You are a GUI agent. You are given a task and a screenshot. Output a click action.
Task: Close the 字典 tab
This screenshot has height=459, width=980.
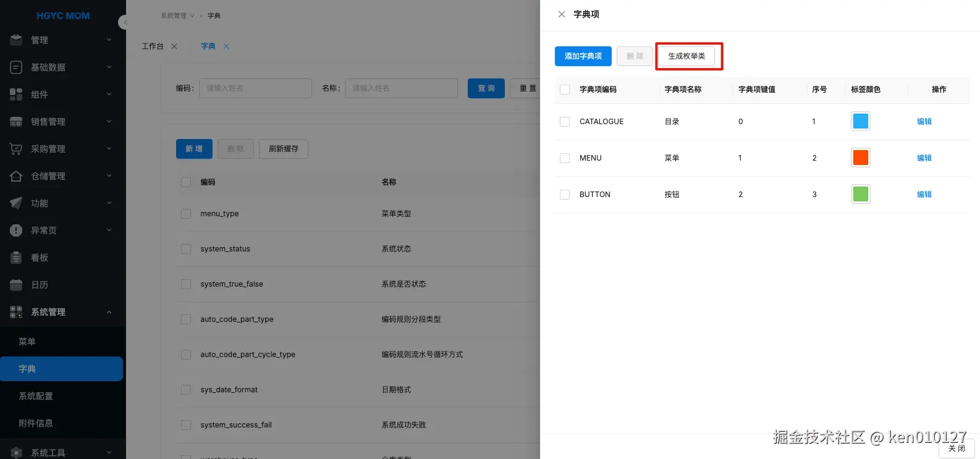point(226,46)
